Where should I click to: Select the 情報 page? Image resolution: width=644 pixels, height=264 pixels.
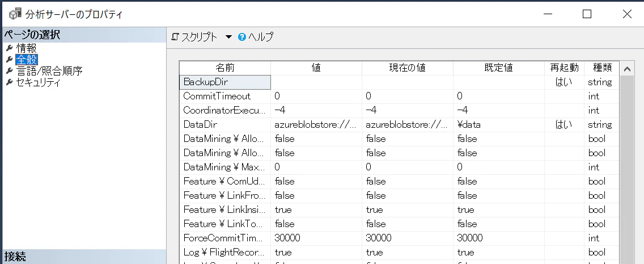point(26,48)
